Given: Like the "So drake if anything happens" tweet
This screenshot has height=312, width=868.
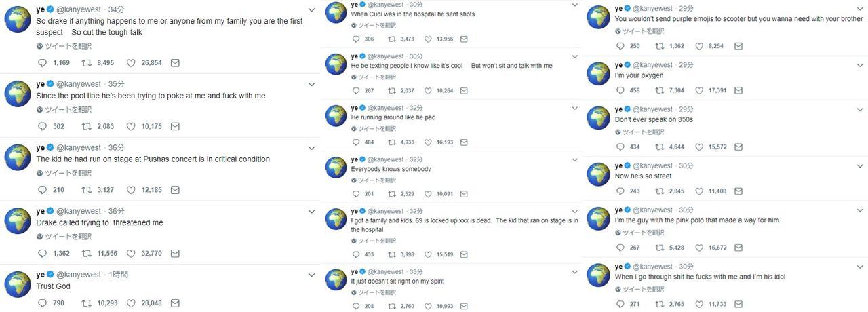Looking at the screenshot, I should (131, 62).
